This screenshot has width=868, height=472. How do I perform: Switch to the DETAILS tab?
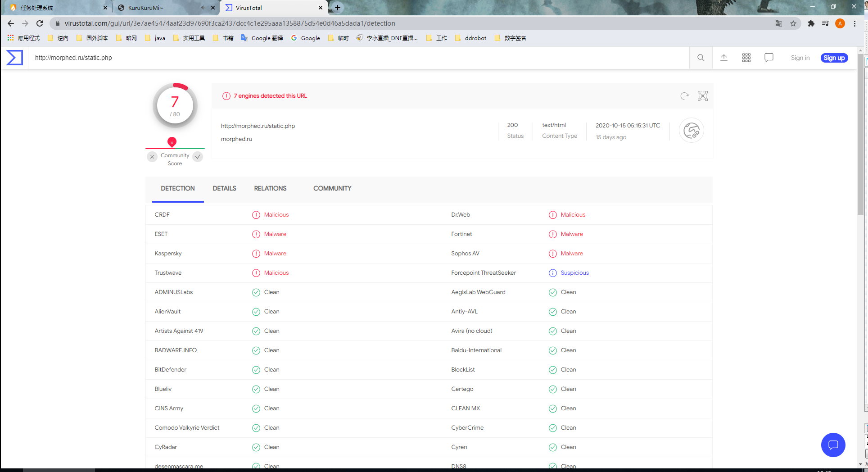pos(225,188)
